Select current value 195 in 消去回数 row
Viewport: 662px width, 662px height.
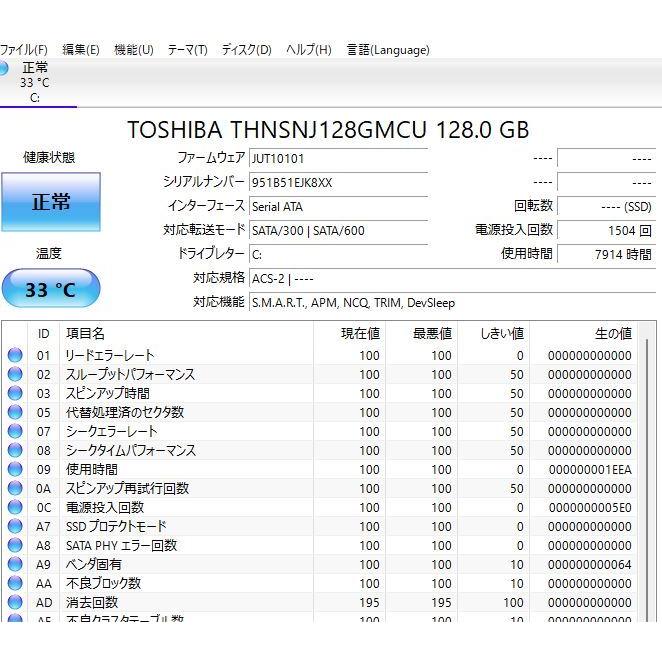pyautogui.click(x=369, y=602)
